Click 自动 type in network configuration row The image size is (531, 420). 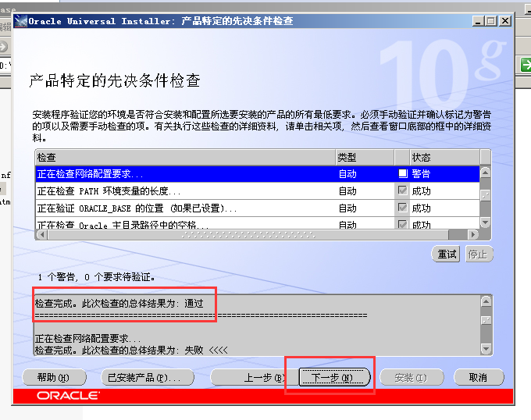(x=347, y=174)
